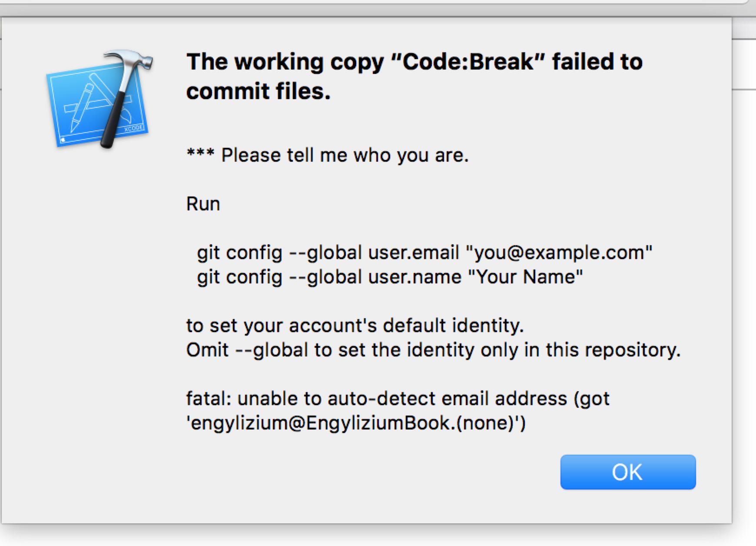Click the OK button

pyautogui.click(x=628, y=472)
